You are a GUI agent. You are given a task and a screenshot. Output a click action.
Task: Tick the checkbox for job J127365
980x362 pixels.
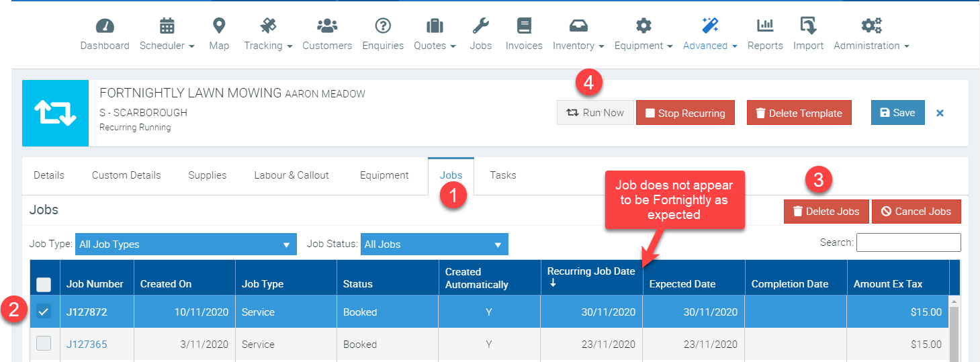coord(44,344)
